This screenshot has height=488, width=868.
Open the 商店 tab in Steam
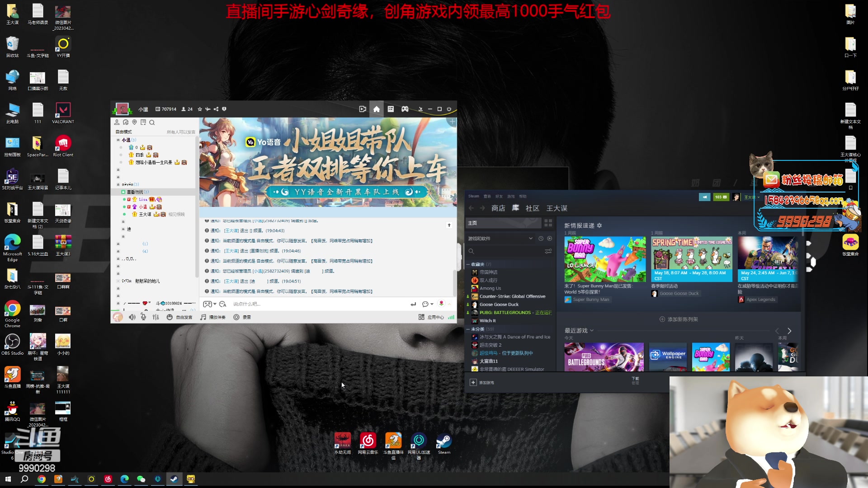pyautogui.click(x=498, y=208)
